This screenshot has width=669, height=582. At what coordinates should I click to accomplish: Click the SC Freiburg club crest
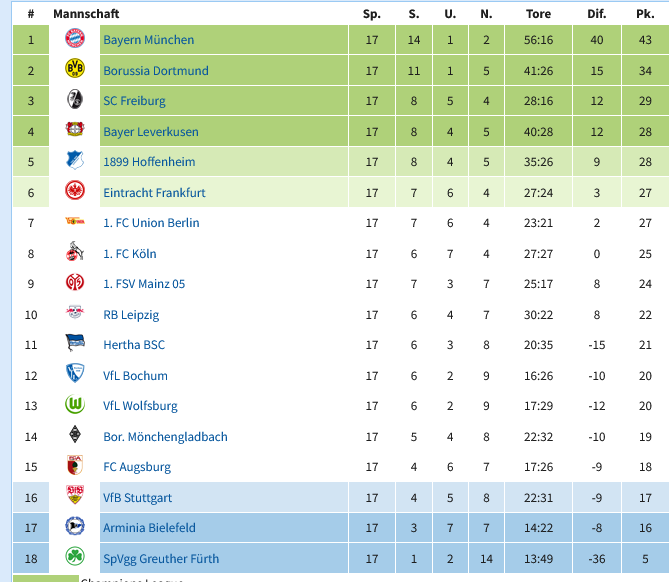[x=75, y=99]
